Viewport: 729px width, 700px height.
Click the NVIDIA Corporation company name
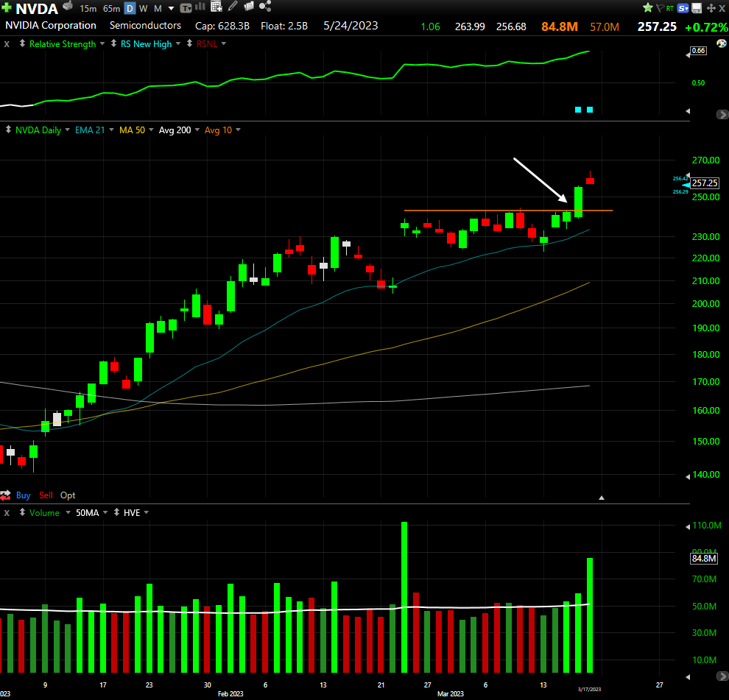[x=51, y=26]
